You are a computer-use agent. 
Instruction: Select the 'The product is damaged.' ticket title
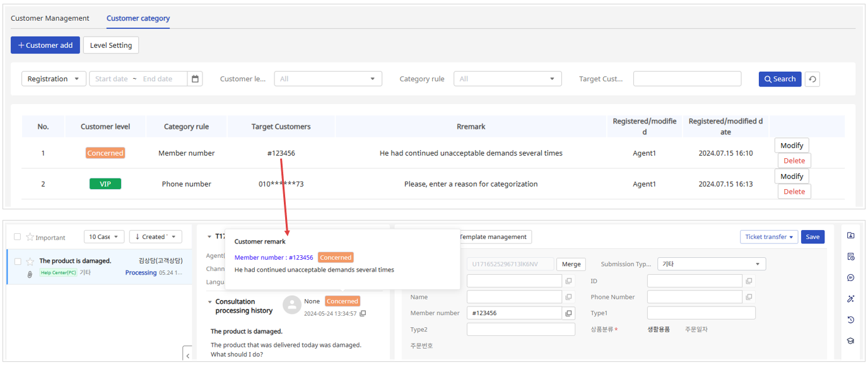coord(75,261)
